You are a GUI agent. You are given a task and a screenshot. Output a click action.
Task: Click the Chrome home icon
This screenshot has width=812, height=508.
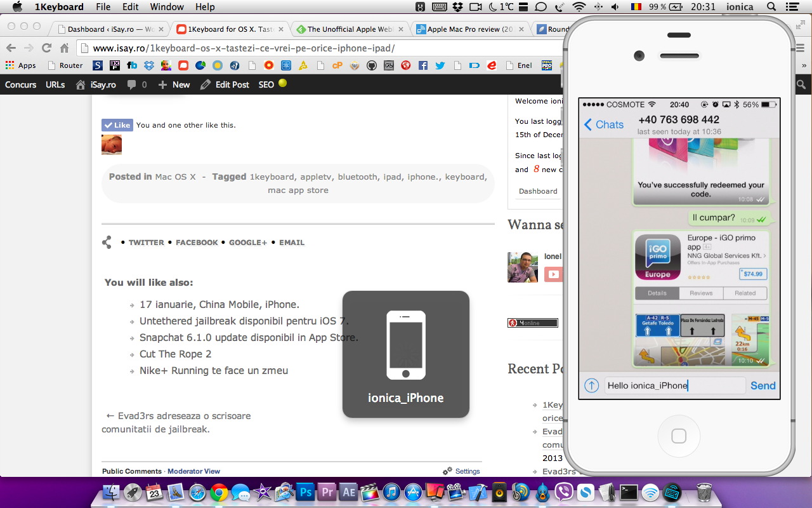(64, 48)
